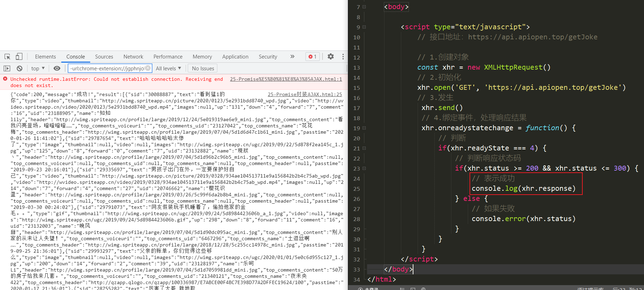This screenshot has height=290, width=644.
Task: Open the 25-Promise封装AJAX.html:25 source link
Action: [x=305, y=94]
